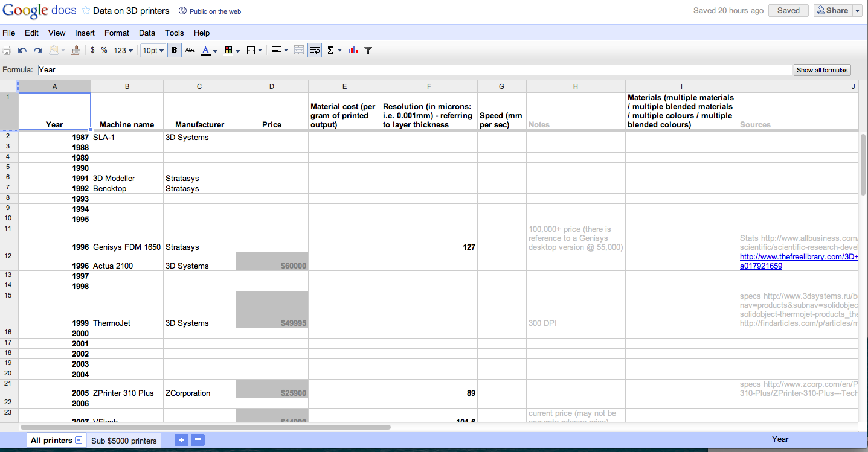Format as currency with dollar icon

(92, 51)
